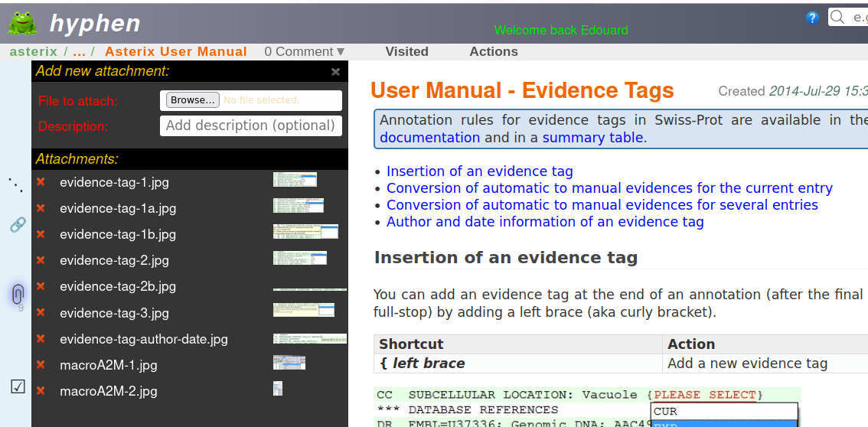Delete macroA2M-2.jpg with its red X
This screenshot has width=868, height=427.
(x=41, y=390)
